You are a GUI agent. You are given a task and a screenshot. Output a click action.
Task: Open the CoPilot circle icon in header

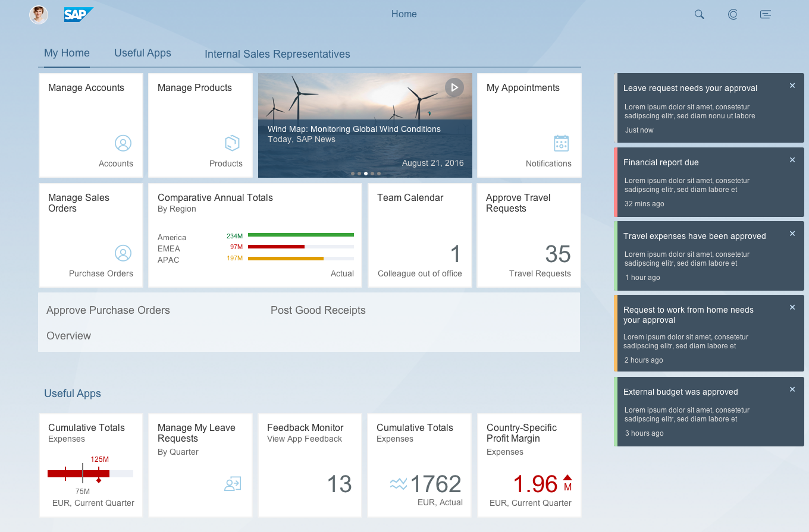click(x=733, y=14)
